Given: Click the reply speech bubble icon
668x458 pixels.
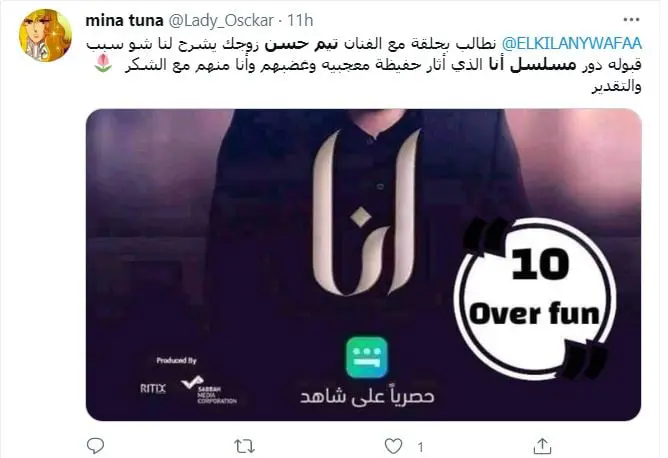Looking at the screenshot, I should (95, 446).
